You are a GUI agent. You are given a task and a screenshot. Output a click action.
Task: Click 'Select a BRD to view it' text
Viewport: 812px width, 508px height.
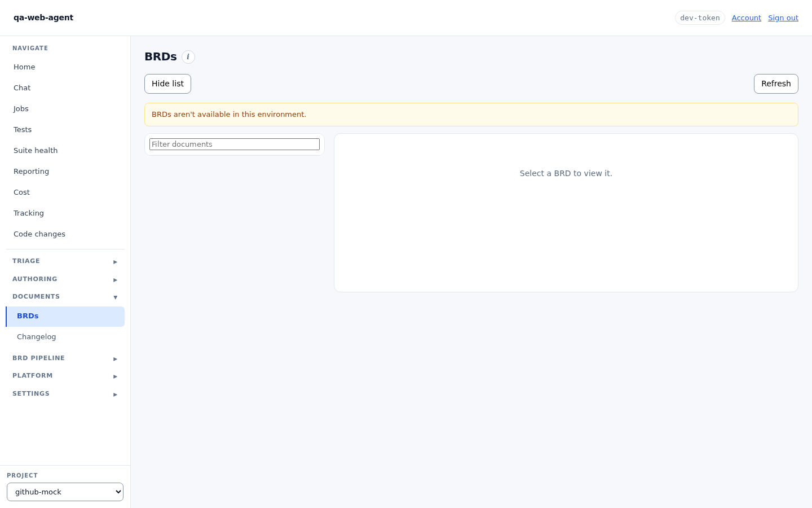coord(566,173)
